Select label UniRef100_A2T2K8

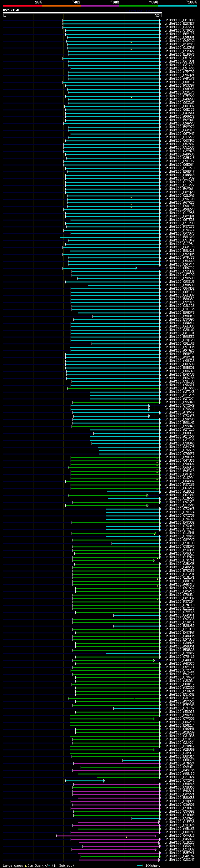(x=179, y=392)
